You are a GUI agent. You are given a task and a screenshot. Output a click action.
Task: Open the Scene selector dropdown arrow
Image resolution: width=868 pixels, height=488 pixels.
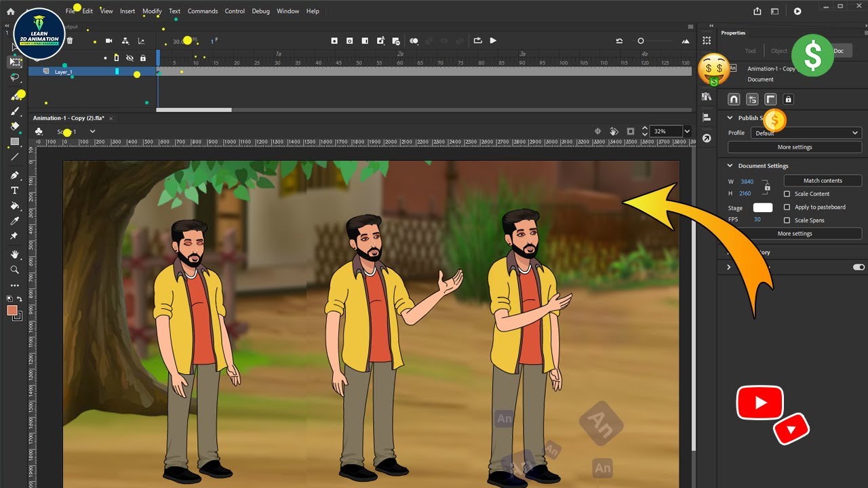(92, 131)
